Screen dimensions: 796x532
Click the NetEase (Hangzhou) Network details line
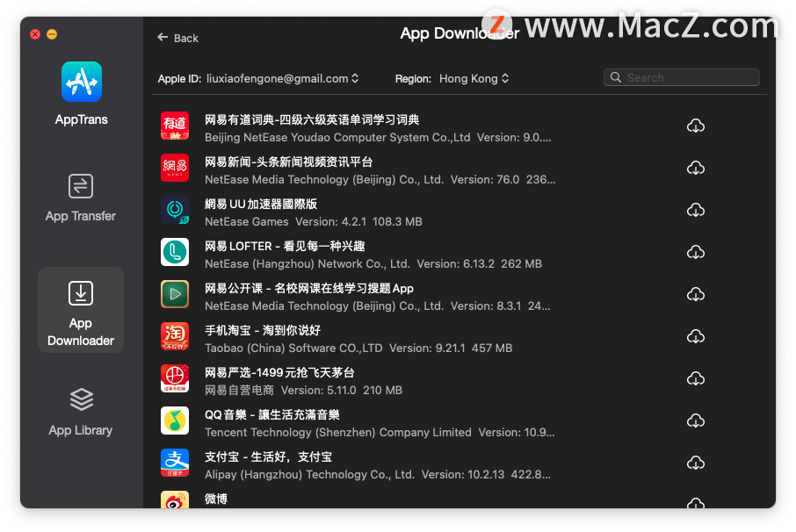click(x=373, y=263)
